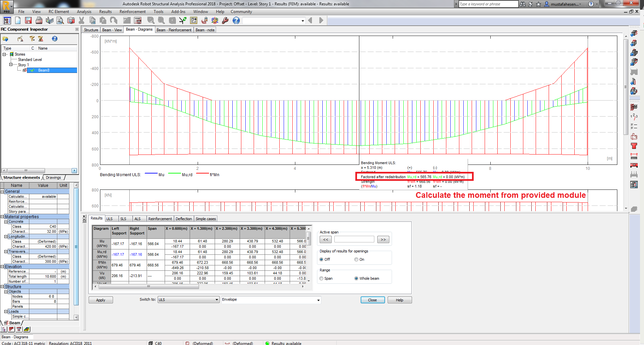644x345 pixels.
Task: Collapse the General properties group
Action: click(2, 191)
